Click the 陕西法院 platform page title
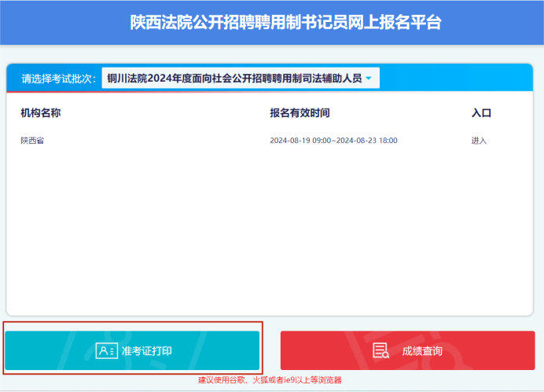Screen dimensions: 544x392 (285, 22)
